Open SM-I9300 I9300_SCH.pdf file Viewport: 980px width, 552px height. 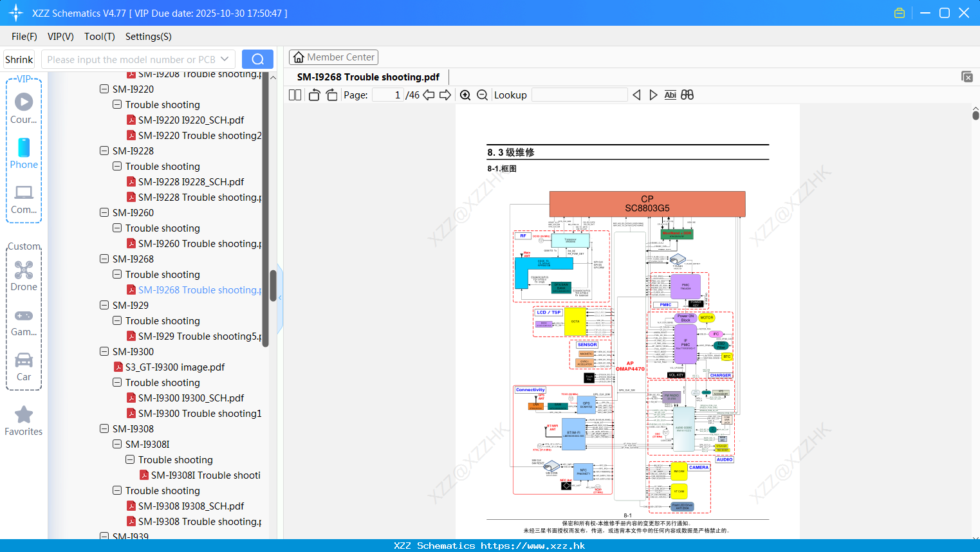(x=191, y=398)
